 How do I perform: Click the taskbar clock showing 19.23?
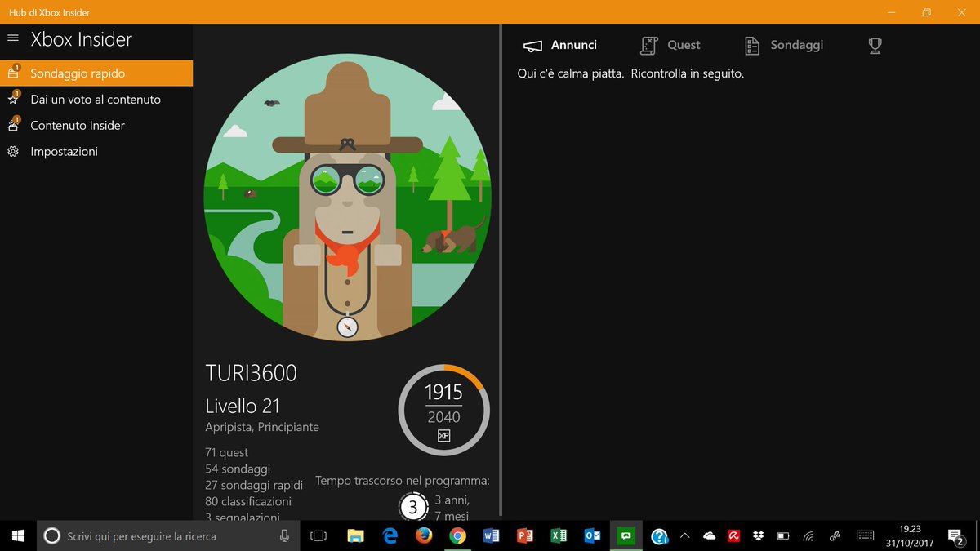tap(909, 535)
